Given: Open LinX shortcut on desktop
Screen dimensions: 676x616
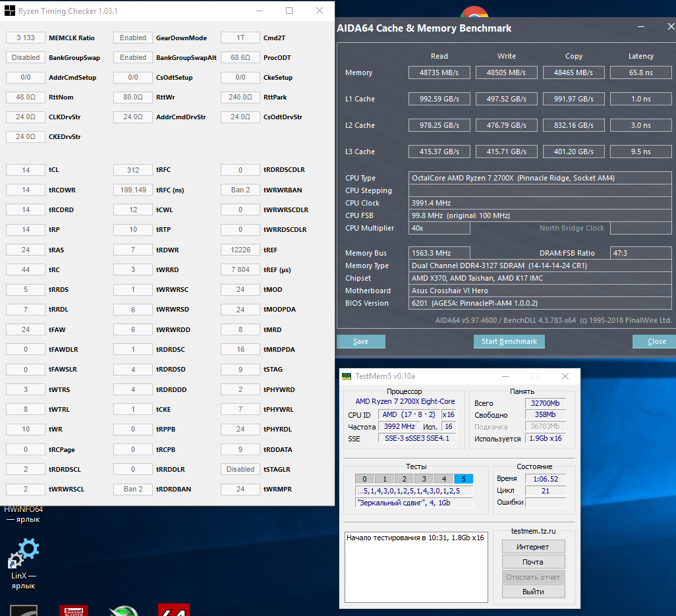Looking at the screenshot, I should [23, 563].
